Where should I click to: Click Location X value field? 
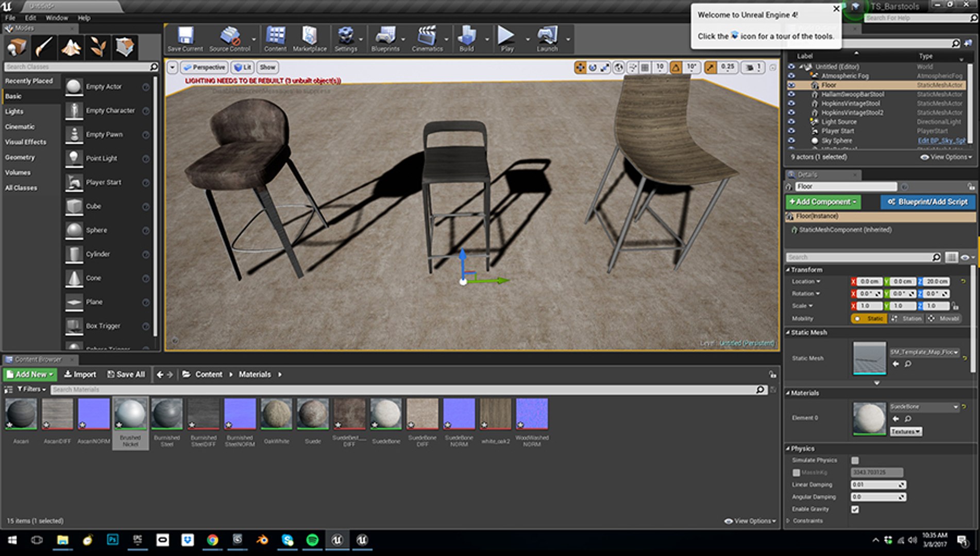pos(869,282)
